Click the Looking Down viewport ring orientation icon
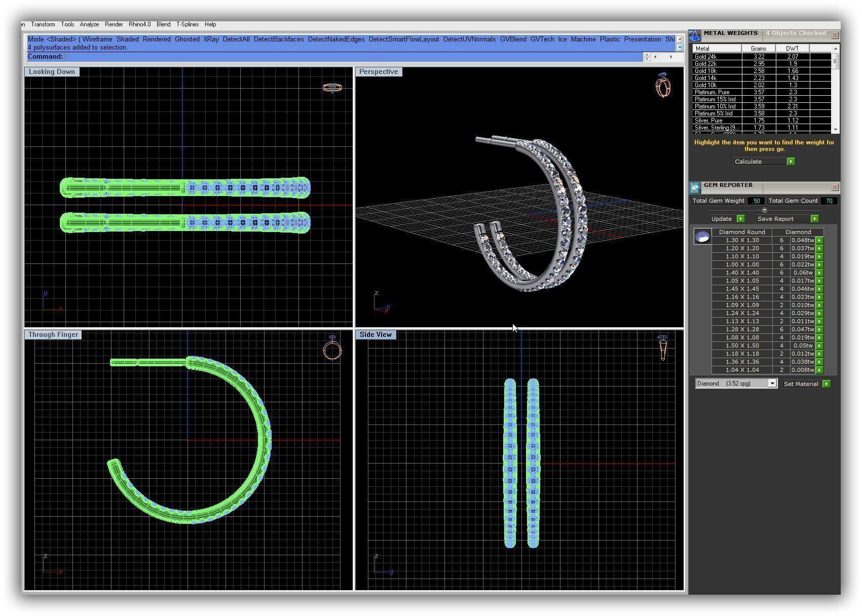This screenshot has width=862, height=616. [332, 88]
